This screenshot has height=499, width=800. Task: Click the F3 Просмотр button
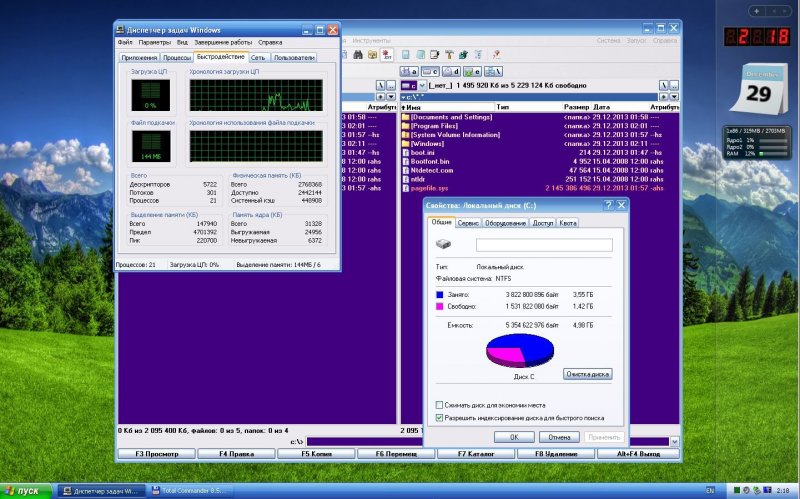click(157, 454)
